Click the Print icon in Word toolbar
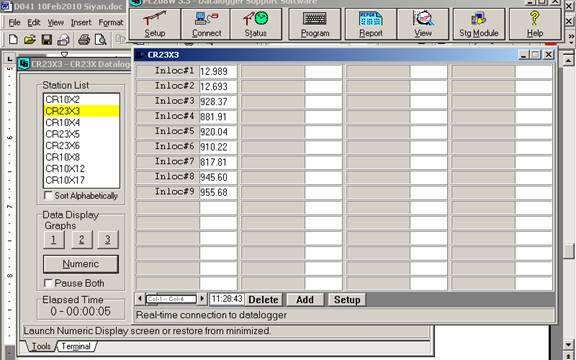 [x=84, y=39]
